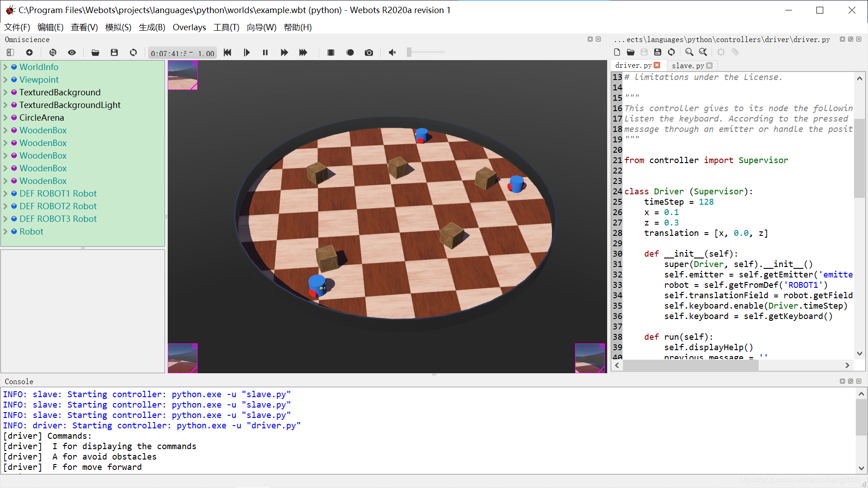Click the top-left camera overlay thumbnail
Viewport: 868px width, 488px height.
183,75
